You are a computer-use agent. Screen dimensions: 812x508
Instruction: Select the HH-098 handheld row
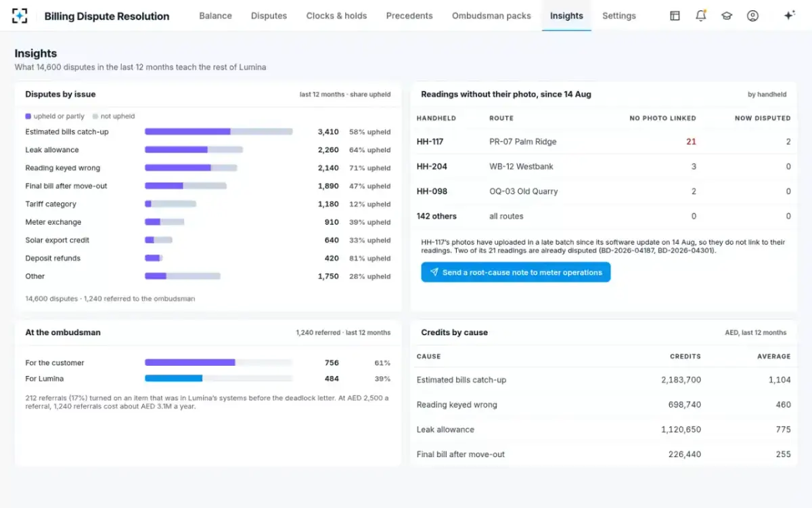(604, 191)
